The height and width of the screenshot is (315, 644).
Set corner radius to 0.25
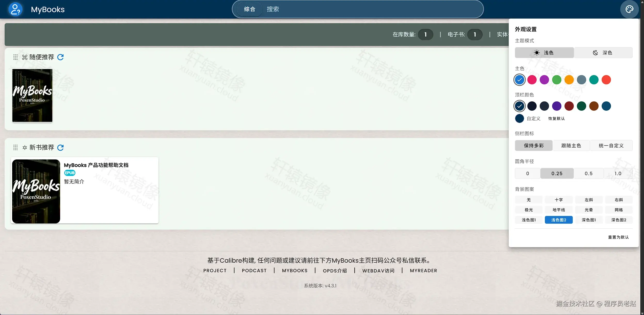pos(557,173)
